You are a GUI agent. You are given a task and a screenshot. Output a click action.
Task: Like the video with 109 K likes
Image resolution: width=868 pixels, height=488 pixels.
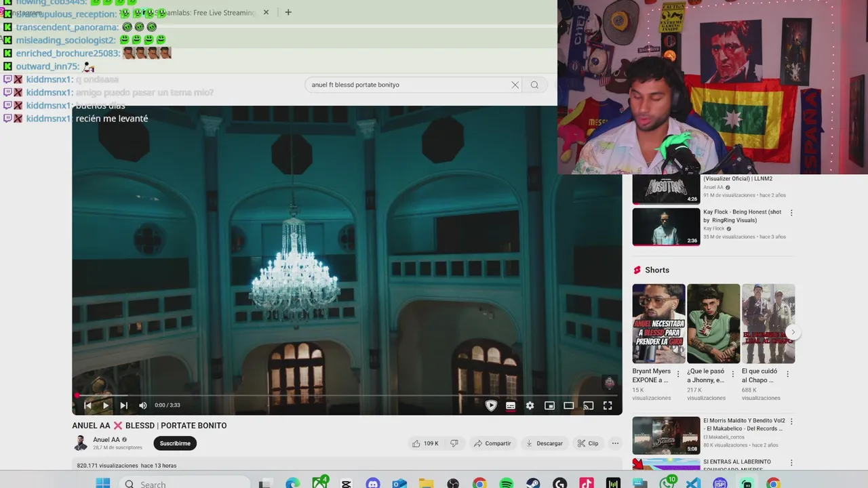(425, 443)
